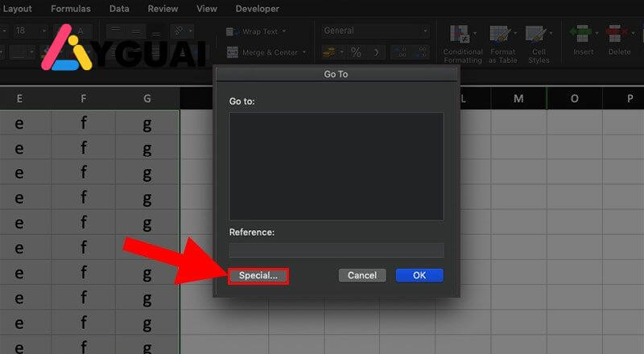This screenshot has width=644, height=354.
Task: Open the Review tab
Action: tap(163, 9)
